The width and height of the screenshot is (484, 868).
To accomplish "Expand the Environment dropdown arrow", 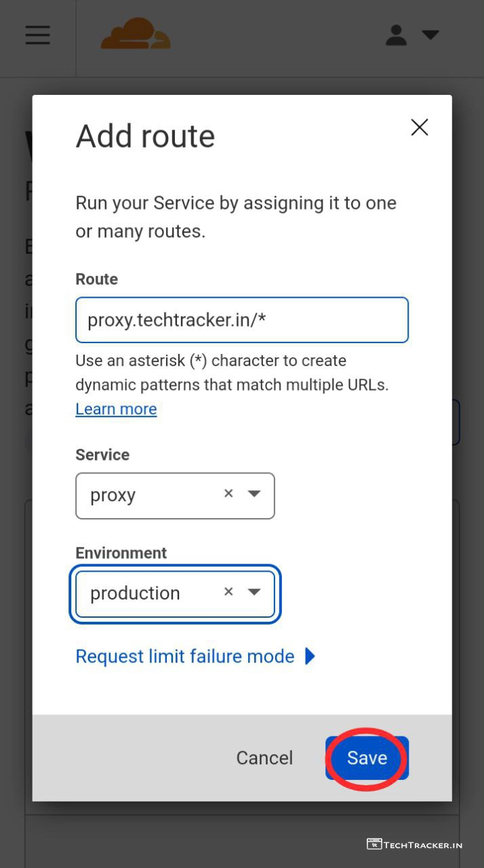I will (x=254, y=592).
